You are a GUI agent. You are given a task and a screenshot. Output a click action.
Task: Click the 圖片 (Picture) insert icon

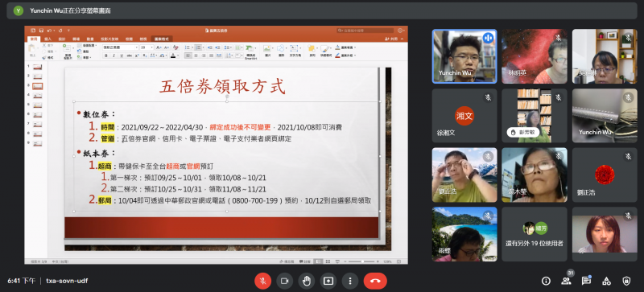click(x=267, y=51)
